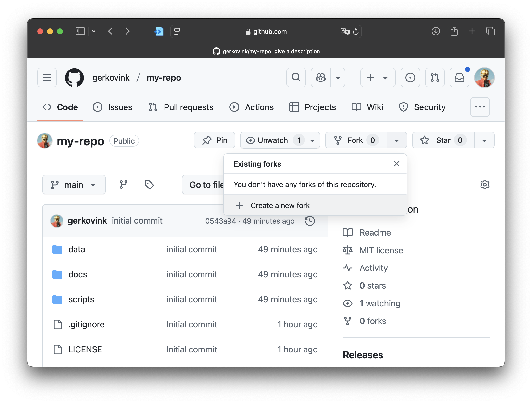The image size is (532, 403).
Task: View the commit history clock icon
Action: [x=310, y=221]
